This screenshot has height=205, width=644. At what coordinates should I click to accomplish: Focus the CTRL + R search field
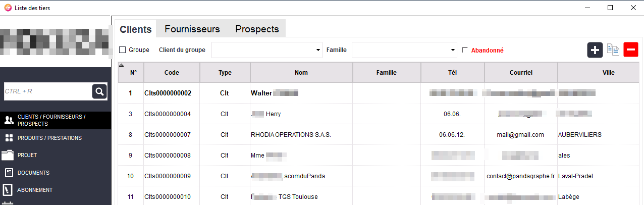[47, 91]
